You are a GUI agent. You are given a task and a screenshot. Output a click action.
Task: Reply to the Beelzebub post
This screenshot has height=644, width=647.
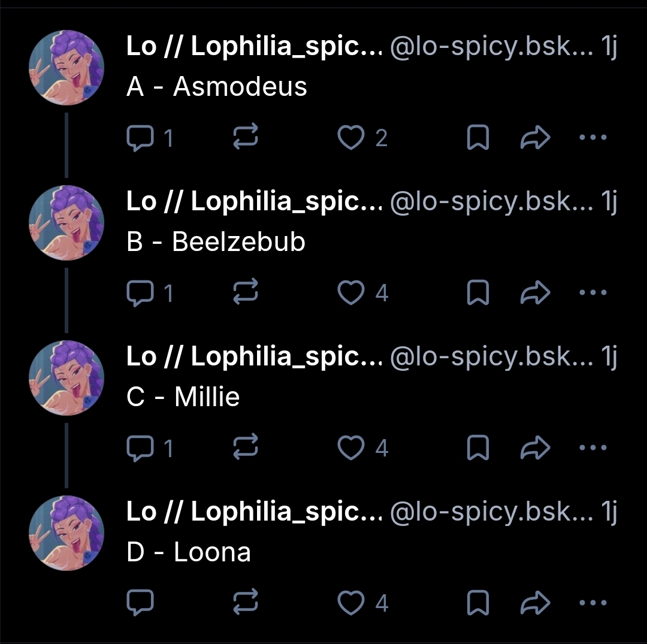click(140, 293)
